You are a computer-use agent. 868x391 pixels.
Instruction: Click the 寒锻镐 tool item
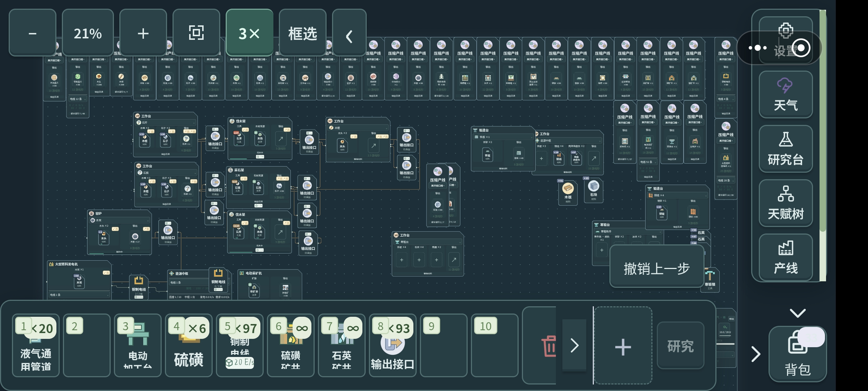point(710,279)
